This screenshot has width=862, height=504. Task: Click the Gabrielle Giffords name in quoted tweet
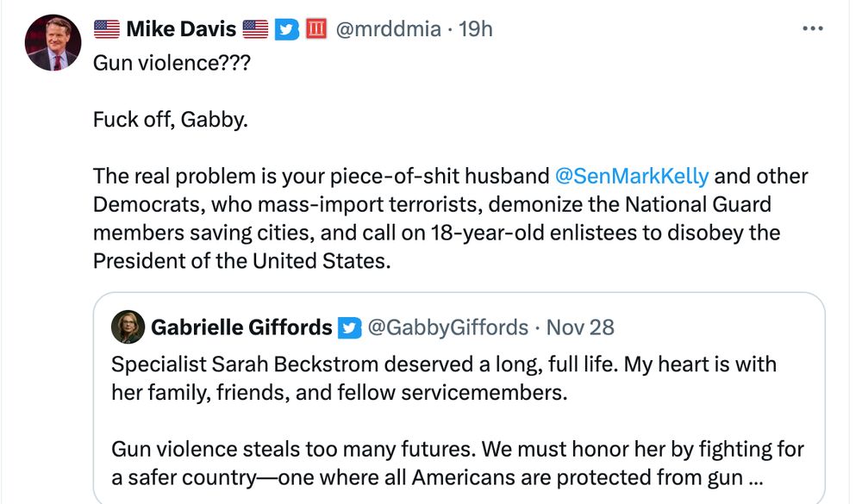coord(241,327)
